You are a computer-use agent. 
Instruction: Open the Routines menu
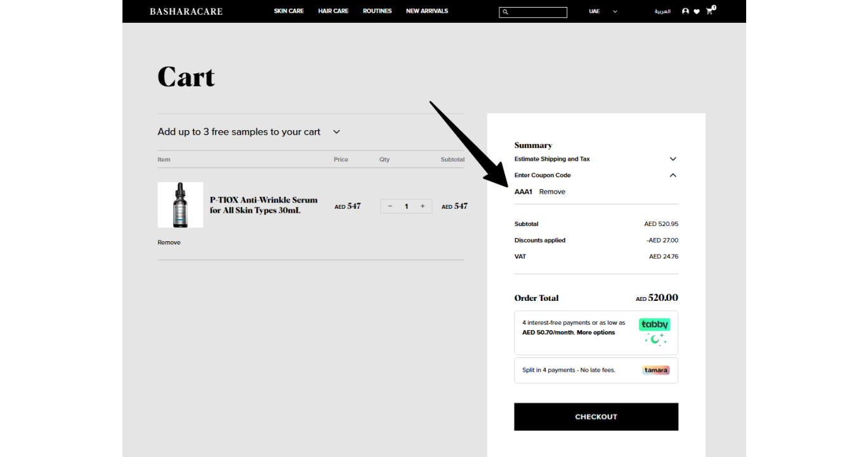click(x=377, y=11)
